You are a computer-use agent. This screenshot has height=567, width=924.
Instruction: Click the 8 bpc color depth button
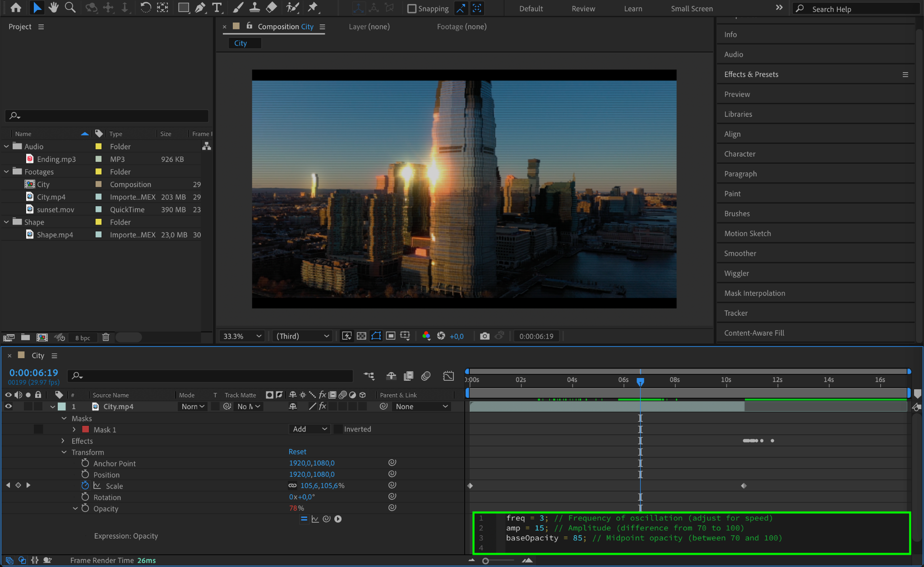83,338
